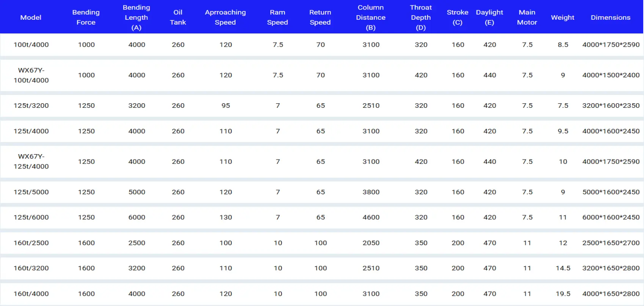
Task: Select the 95 approaching speed cell
Action: (226, 106)
